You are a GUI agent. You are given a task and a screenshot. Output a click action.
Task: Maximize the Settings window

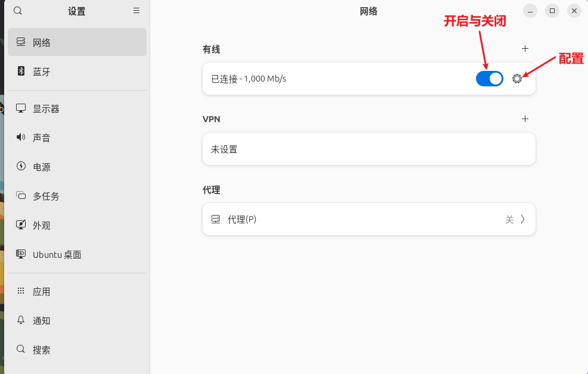[x=552, y=11]
